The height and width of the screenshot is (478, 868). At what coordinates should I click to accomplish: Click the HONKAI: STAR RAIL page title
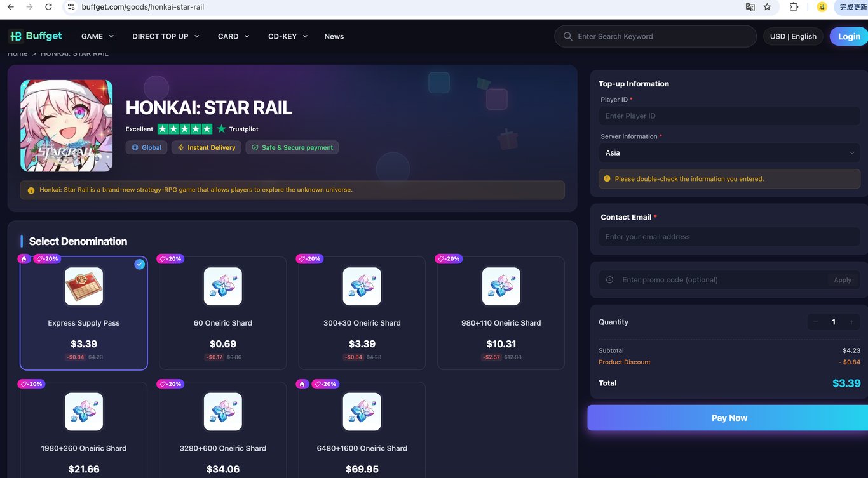pyautogui.click(x=209, y=107)
